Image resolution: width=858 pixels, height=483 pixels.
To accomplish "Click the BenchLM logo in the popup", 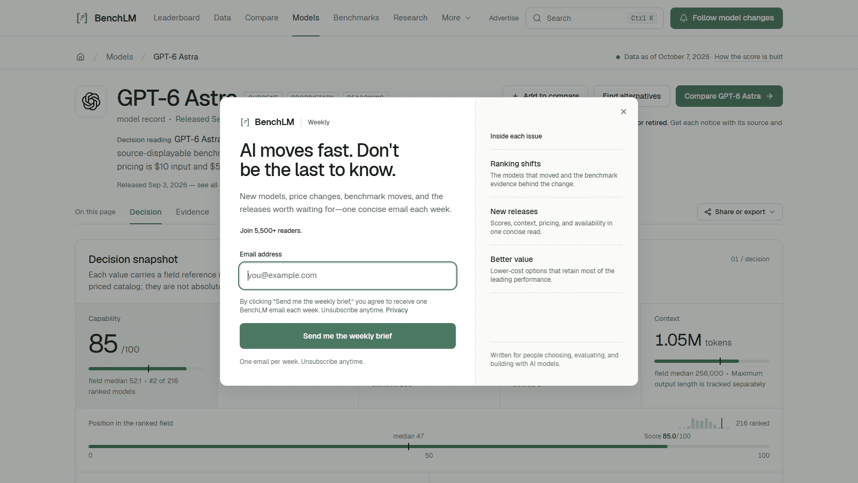I will pyautogui.click(x=268, y=122).
